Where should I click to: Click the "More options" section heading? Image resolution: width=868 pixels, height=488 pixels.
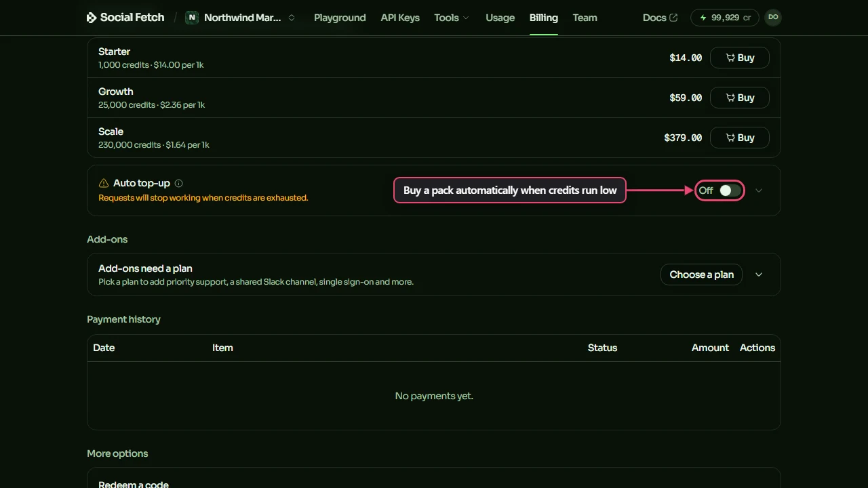[x=117, y=453]
